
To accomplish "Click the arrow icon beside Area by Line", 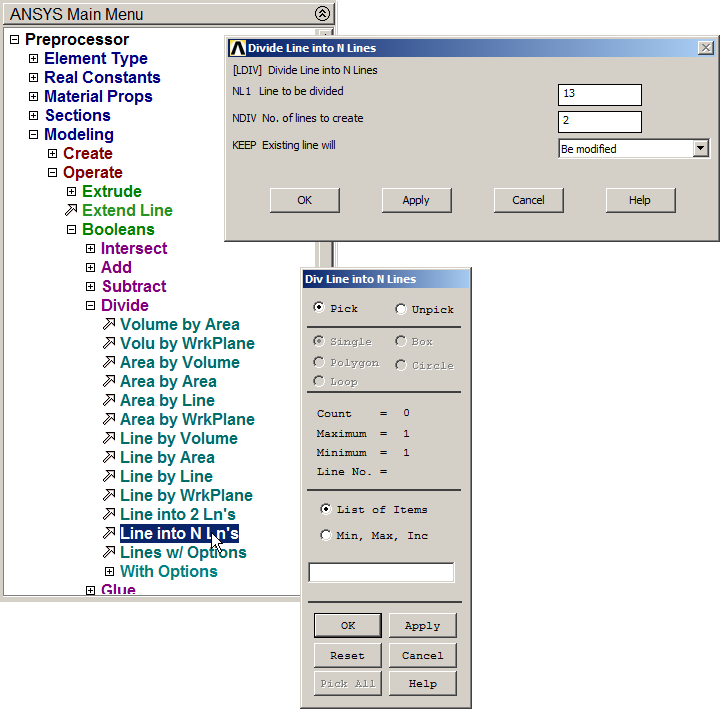I will click(x=109, y=401).
